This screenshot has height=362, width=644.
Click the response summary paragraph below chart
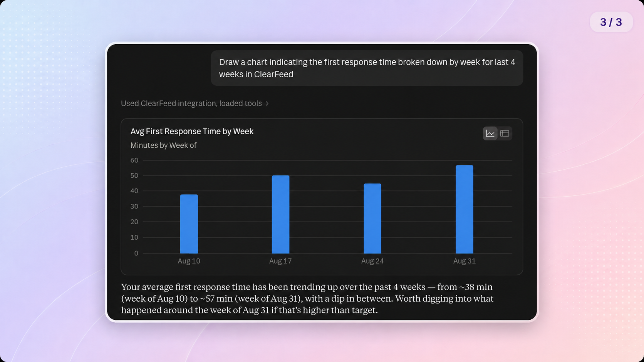pos(307,299)
